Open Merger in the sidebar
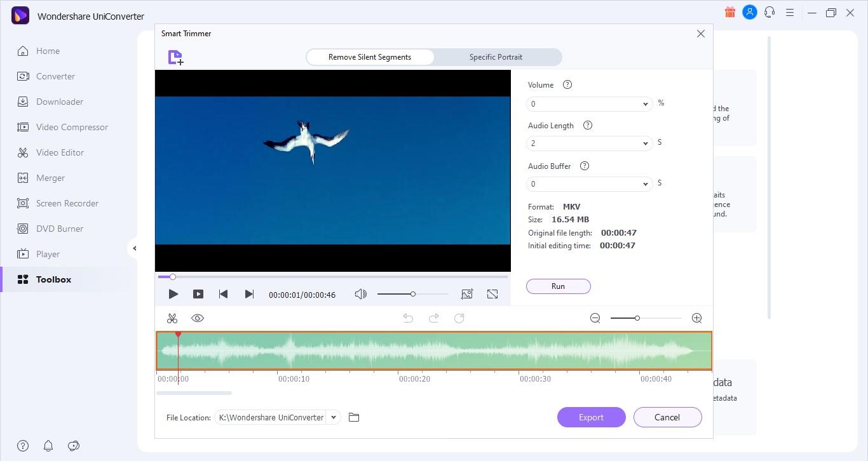The height and width of the screenshot is (461, 868). (50, 178)
